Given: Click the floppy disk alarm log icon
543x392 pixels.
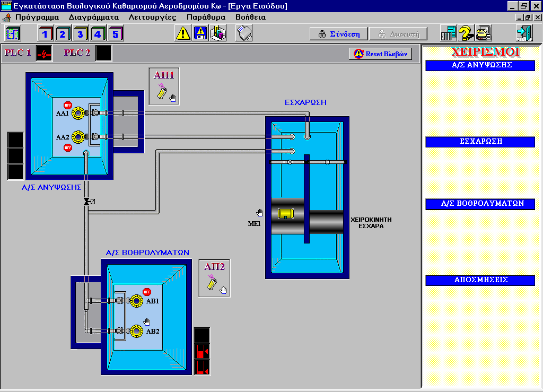Looking at the screenshot, I should [201, 33].
